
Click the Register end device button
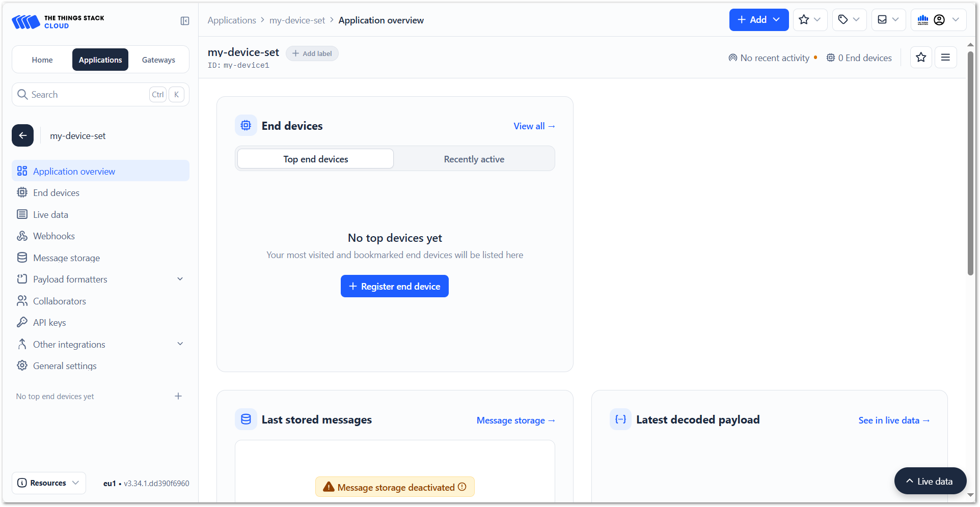394,287
